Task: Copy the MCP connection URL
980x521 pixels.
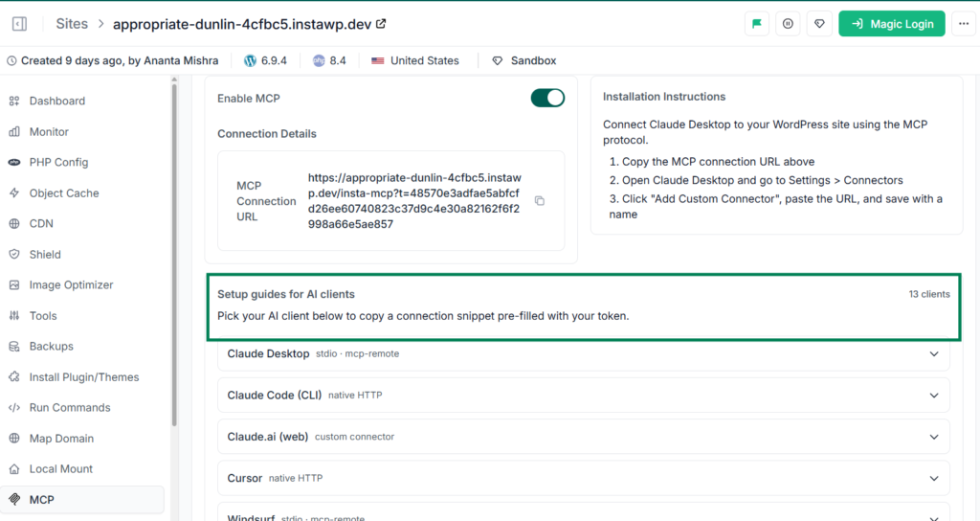Action: coord(540,201)
